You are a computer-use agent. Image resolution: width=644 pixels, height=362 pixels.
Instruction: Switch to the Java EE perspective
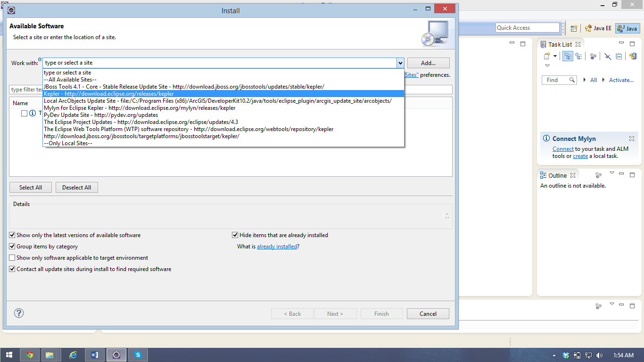pyautogui.click(x=598, y=28)
